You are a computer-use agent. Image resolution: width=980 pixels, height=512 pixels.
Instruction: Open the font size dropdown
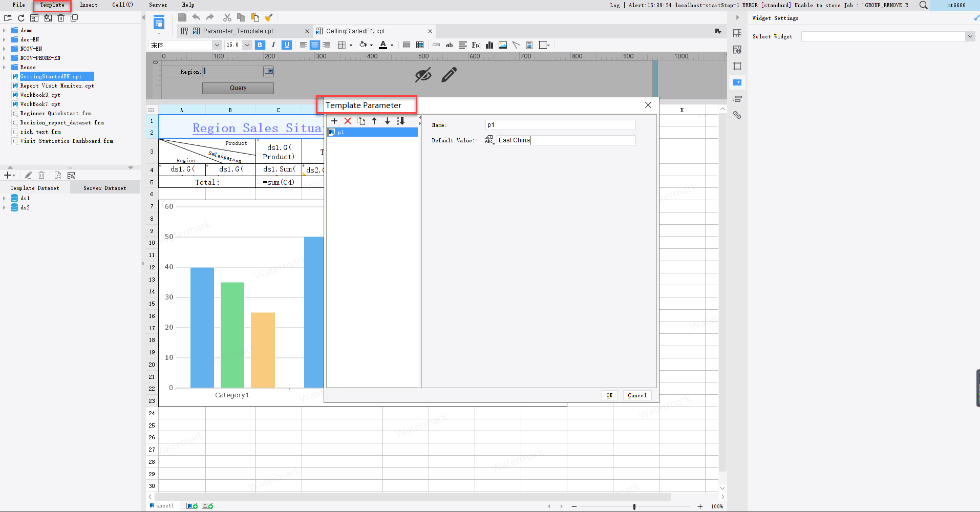[x=247, y=45]
